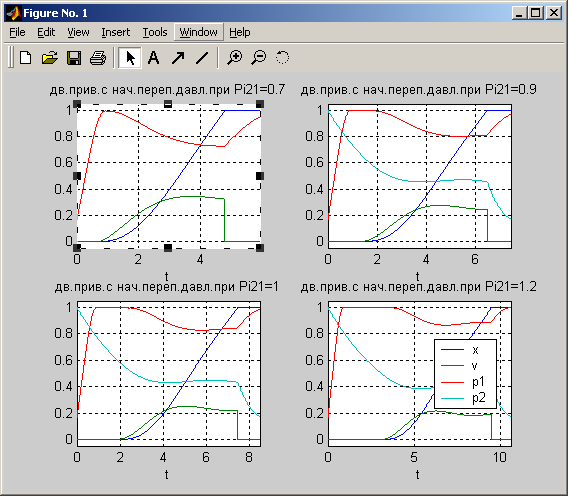Select the Insert Text tool (A icon)
568x496 pixels.
pyautogui.click(x=154, y=58)
